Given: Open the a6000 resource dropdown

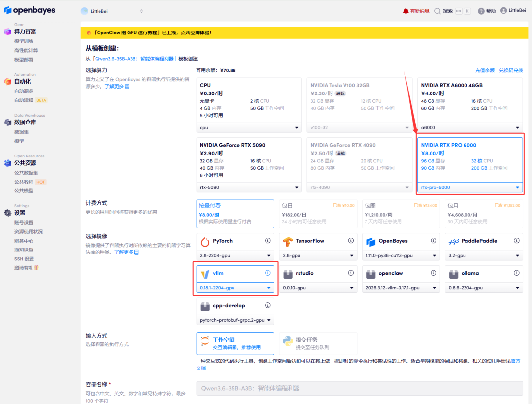Looking at the screenshot, I should (470, 128).
